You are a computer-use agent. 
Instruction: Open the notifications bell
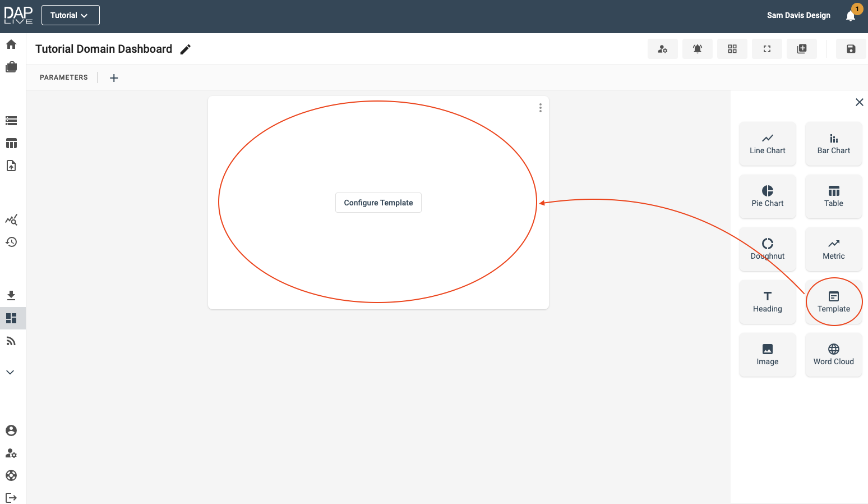pyautogui.click(x=850, y=16)
